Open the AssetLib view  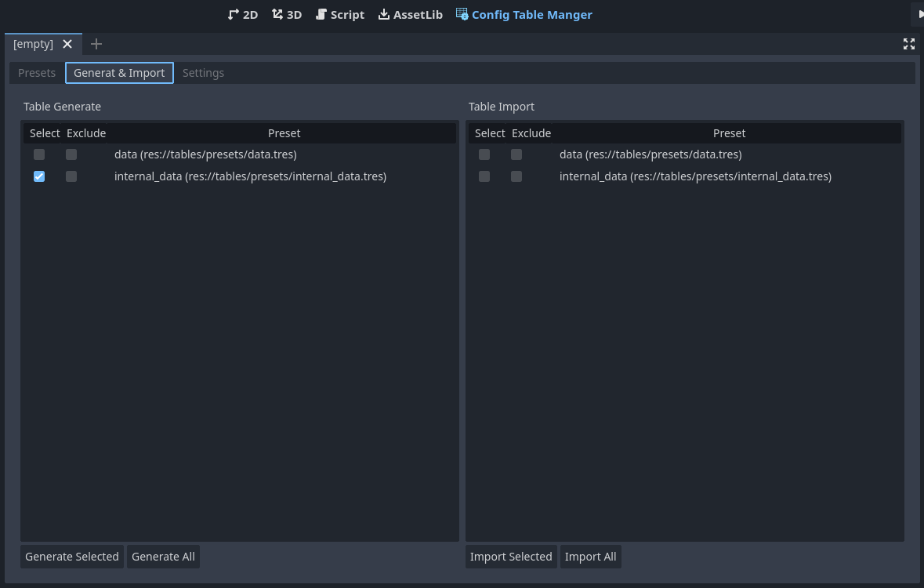[410, 15]
